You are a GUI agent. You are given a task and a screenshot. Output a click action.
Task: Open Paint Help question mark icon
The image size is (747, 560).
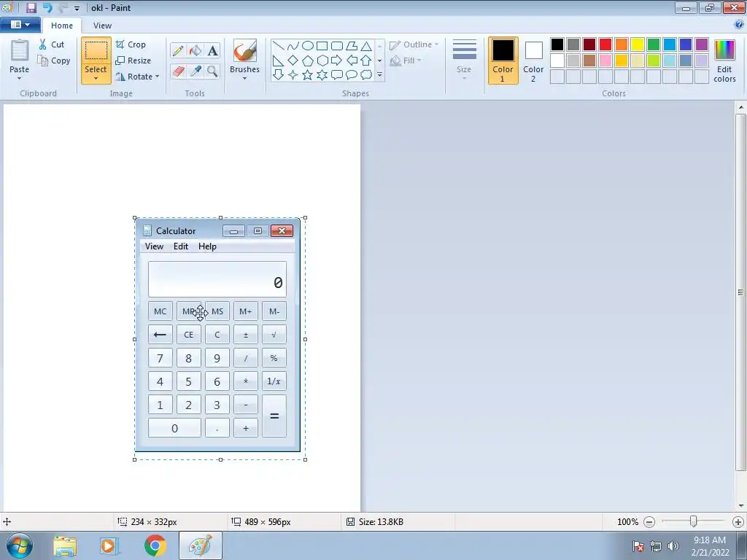(x=739, y=25)
